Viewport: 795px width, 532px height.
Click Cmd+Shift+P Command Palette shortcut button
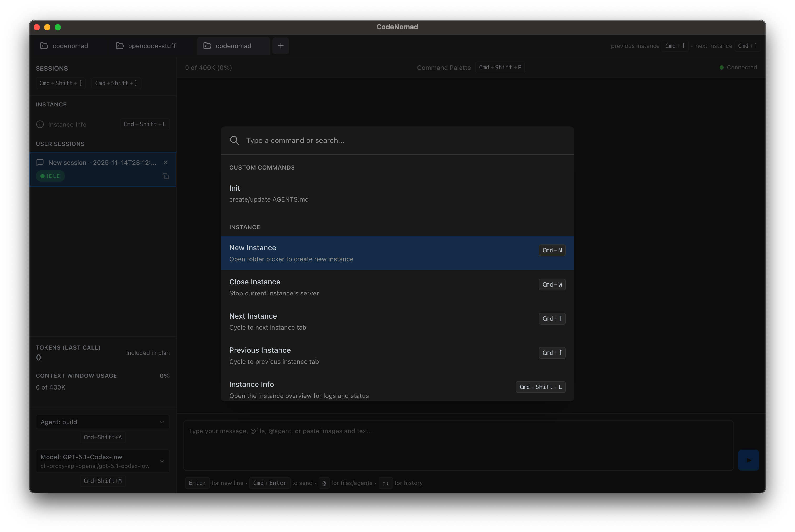coord(500,68)
